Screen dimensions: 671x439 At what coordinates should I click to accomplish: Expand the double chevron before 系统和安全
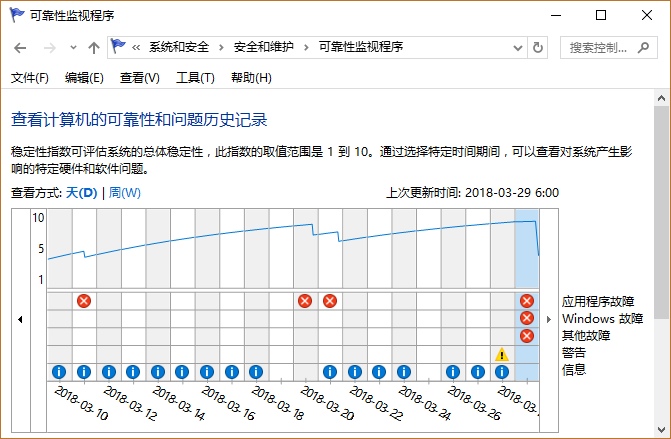point(136,47)
